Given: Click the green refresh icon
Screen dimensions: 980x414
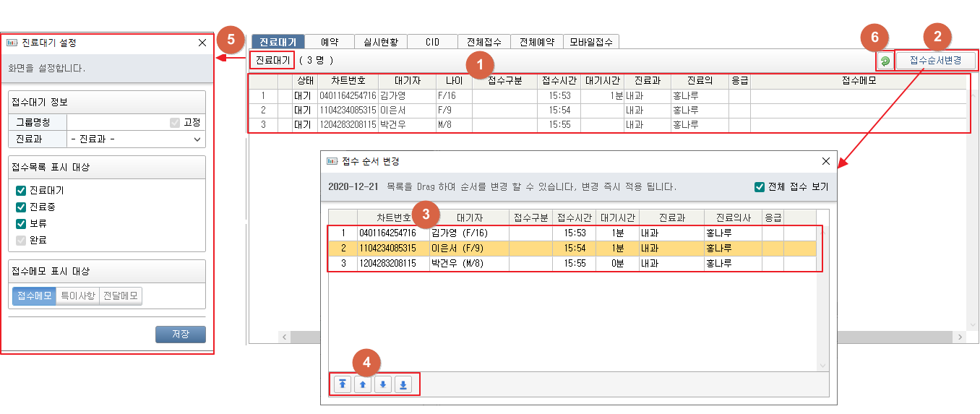Looking at the screenshot, I should coord(885,61).
